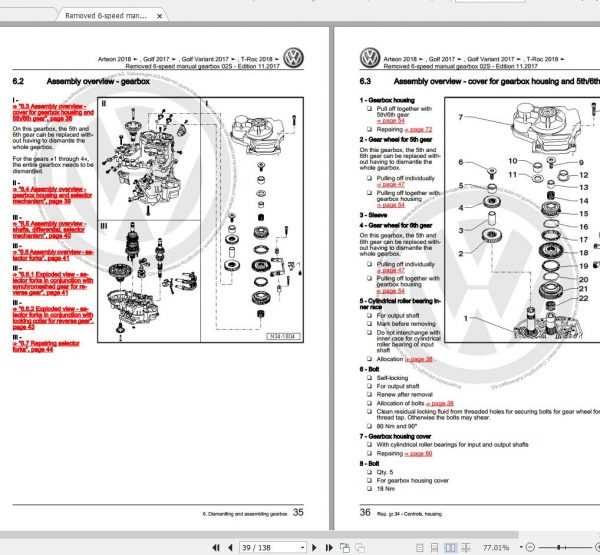Viewport: 600px width, 555px height.
Task: Click page number 36 in right footer
Action: tap(365, 512)
